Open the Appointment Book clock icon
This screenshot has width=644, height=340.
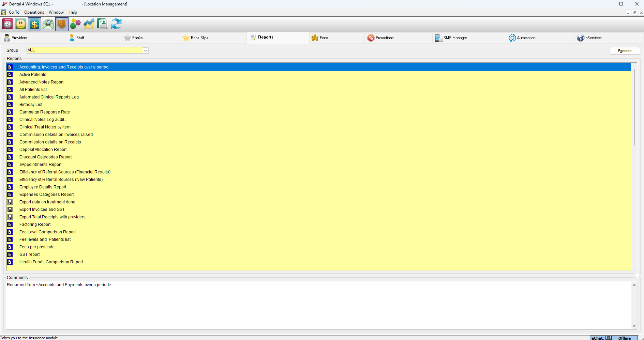point(7,24)
